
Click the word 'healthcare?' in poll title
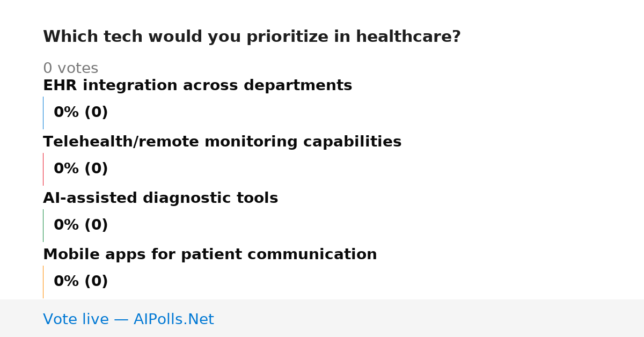point(408,37)
